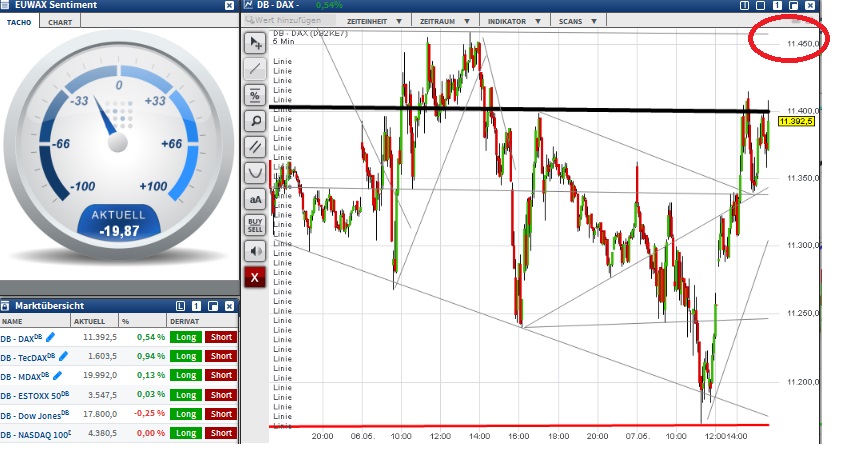
Task: Open the DB - DAX instrument row
Action: point(119,337)
